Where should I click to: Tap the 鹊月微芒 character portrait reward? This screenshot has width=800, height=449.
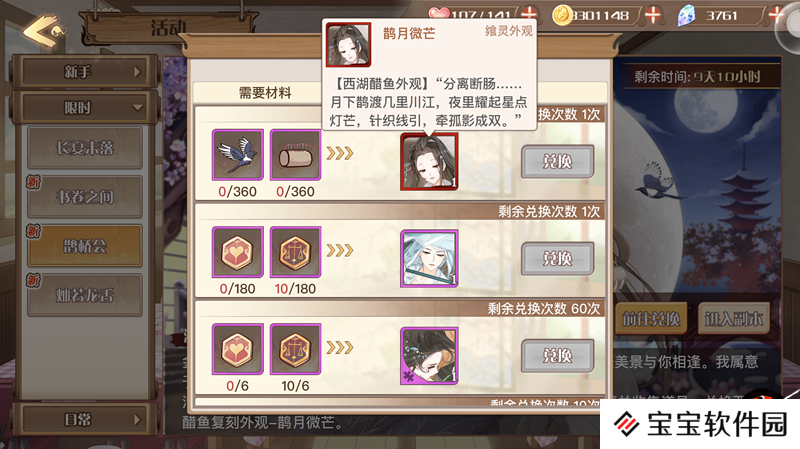click(x=429, y=161)
